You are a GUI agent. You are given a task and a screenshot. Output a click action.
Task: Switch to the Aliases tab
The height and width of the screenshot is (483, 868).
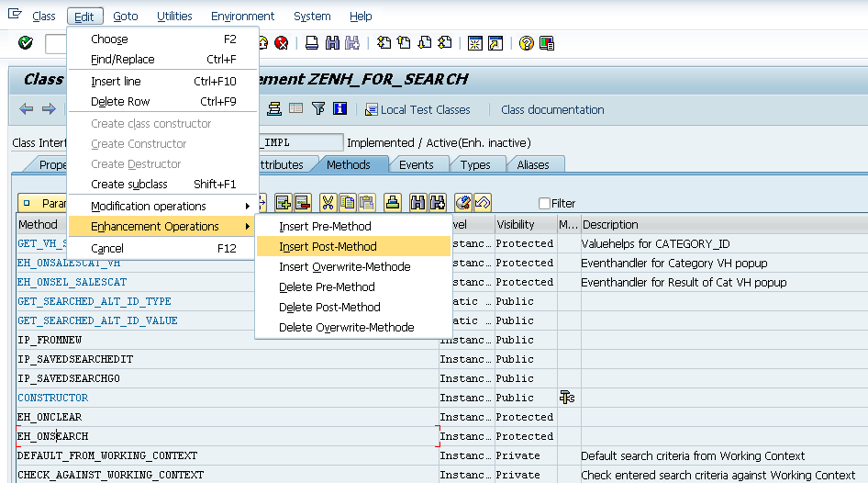click(532, 164)
